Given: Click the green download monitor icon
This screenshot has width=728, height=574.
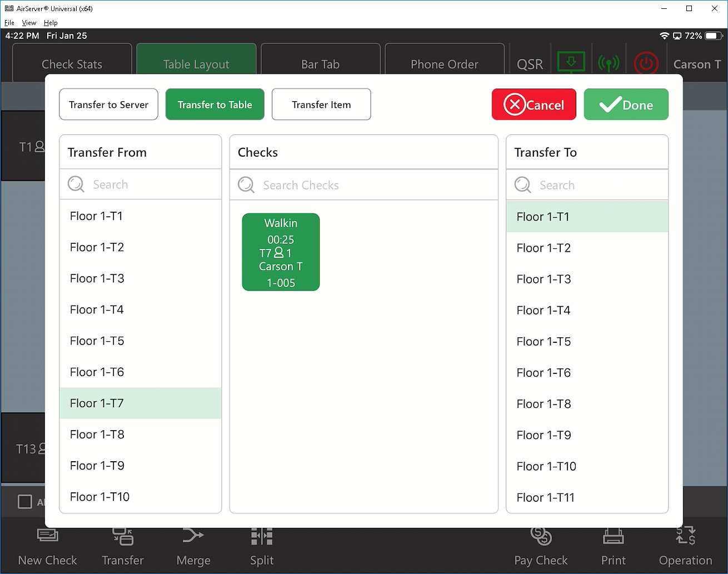Looking at the screenshot, I should click(x=571, y=62).
